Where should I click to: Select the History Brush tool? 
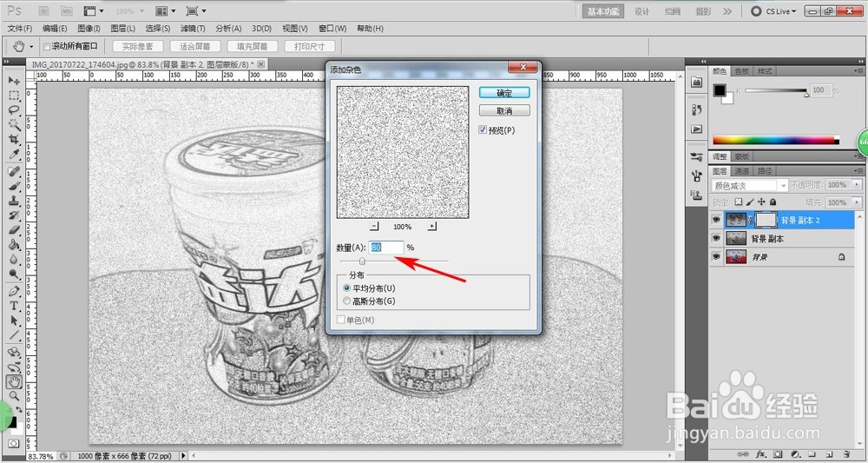click(x=14, y=215)
